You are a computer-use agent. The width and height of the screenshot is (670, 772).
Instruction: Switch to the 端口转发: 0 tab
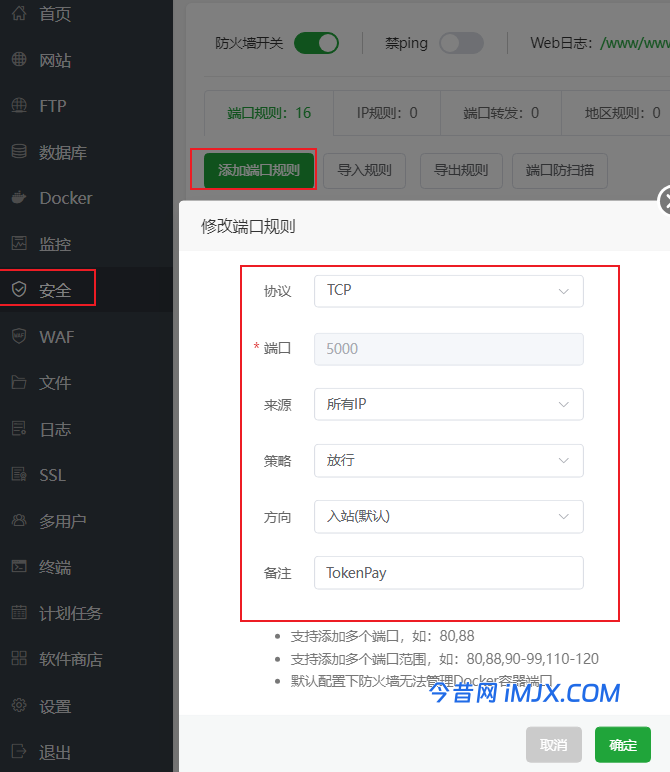pyautogui.click(x=501, y=113)
